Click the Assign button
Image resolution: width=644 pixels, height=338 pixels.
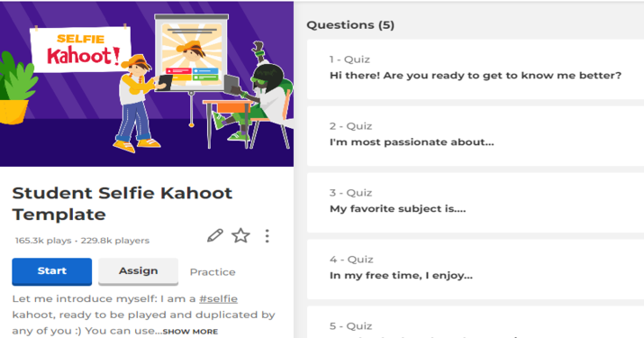pyautogui.click(x=138, y=271)
